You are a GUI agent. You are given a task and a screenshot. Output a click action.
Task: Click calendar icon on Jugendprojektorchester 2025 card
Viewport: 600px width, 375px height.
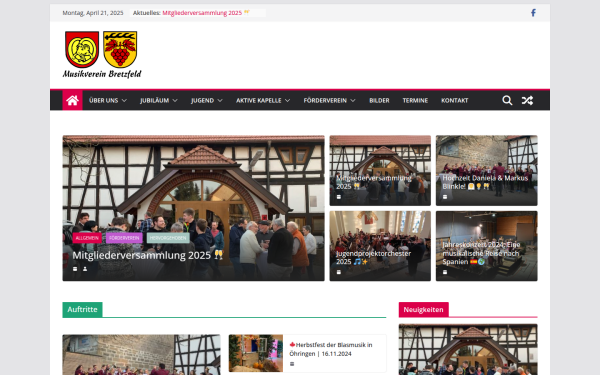click(x=339, y=272)
